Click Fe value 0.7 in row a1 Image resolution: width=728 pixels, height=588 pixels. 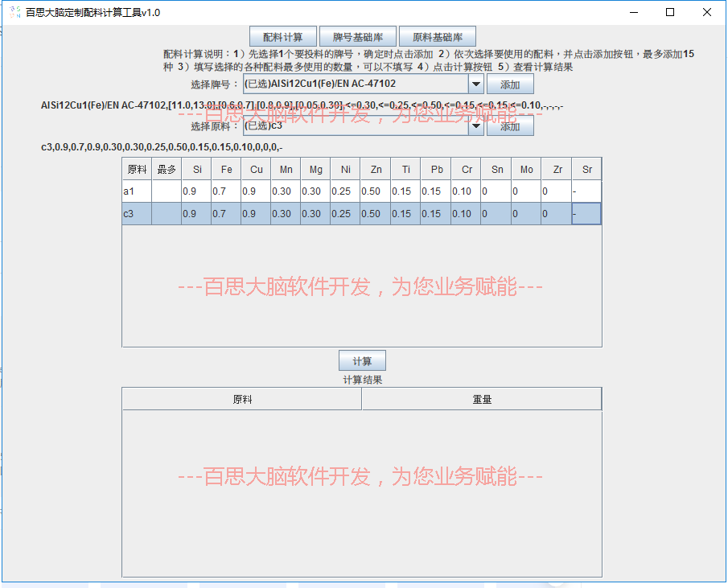[x=226, y=191]
